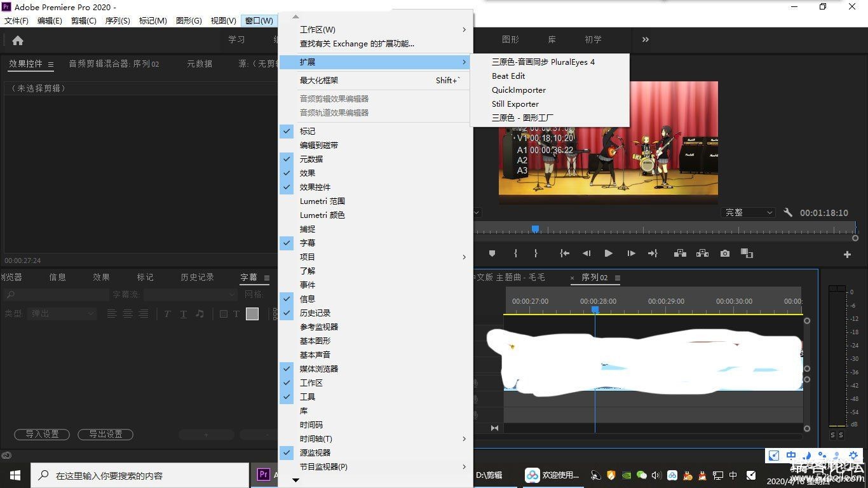Click the Lift button
The width and height of the screenshot is (868, 488).
coord(680,254)
